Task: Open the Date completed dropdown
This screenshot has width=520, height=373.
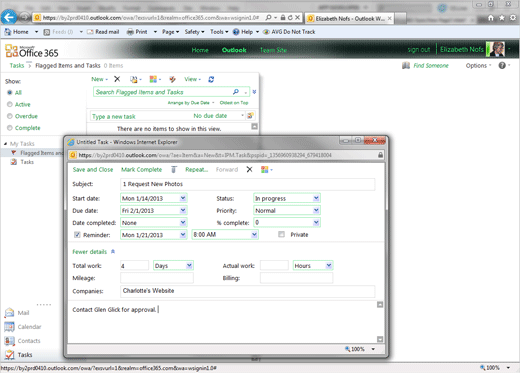Action: (183, 222)
